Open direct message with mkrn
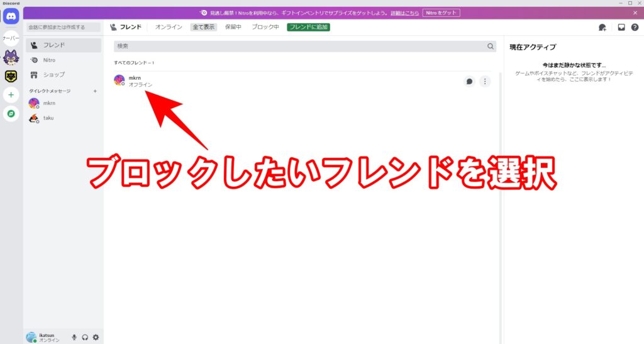This screenshot has width=644, height=344. 64,103
